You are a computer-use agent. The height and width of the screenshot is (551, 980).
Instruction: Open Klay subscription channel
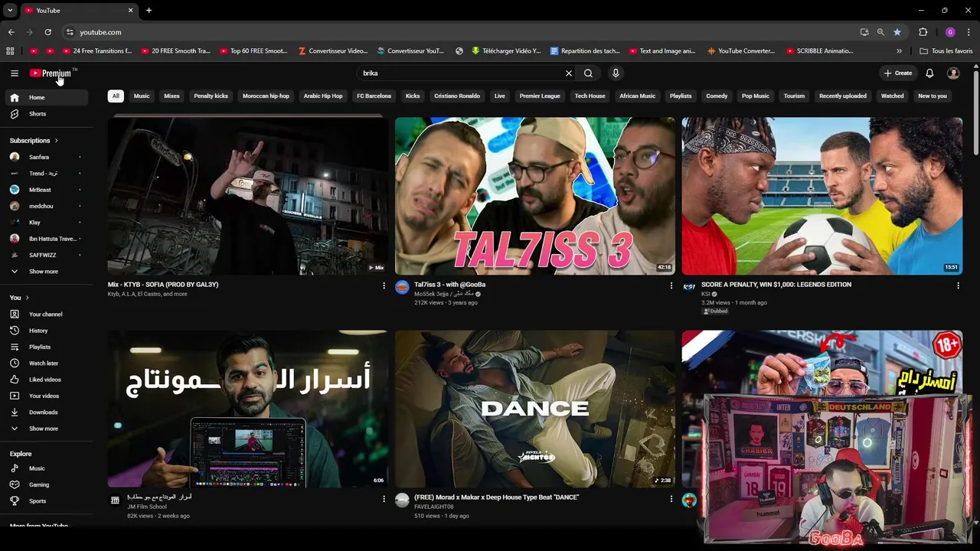[46, 222]
